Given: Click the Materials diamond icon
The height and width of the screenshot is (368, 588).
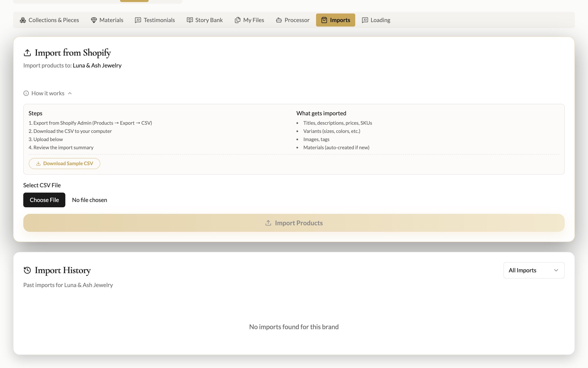Looking at the screenshot, I should coord(94,20).
